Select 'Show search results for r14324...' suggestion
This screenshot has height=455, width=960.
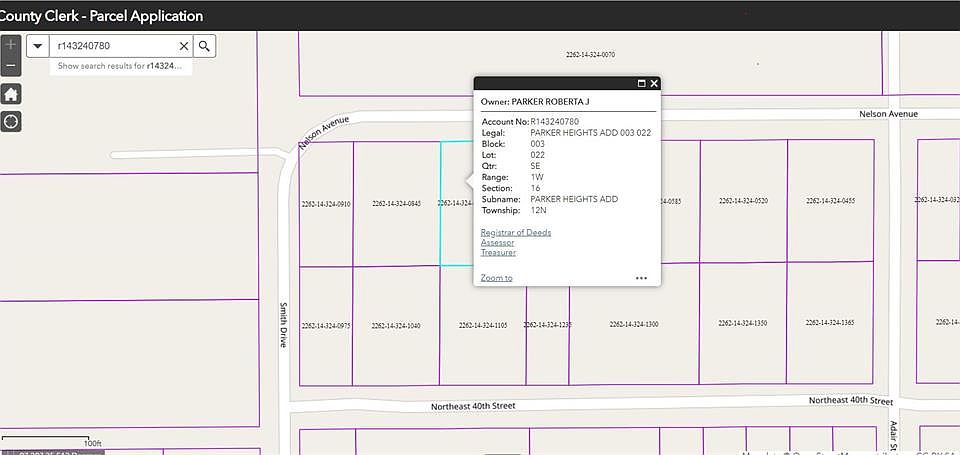(121, 66)
